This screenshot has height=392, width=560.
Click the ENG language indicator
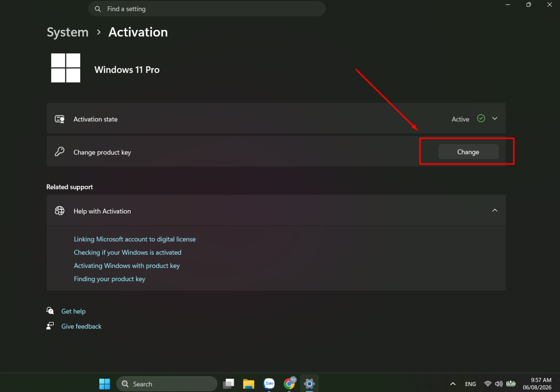pyautogui.click(x=470, y=384)
